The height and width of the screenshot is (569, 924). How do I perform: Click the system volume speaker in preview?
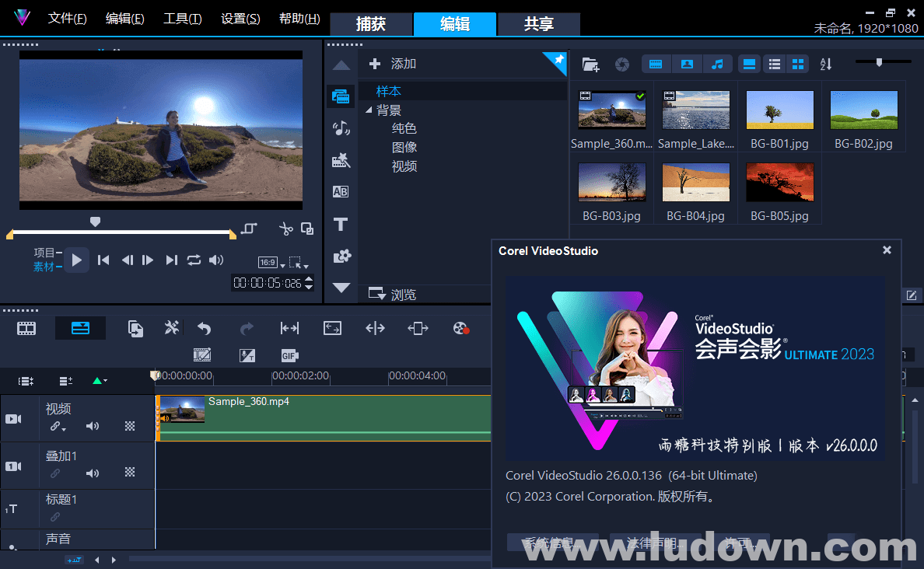tap(216, 260)
